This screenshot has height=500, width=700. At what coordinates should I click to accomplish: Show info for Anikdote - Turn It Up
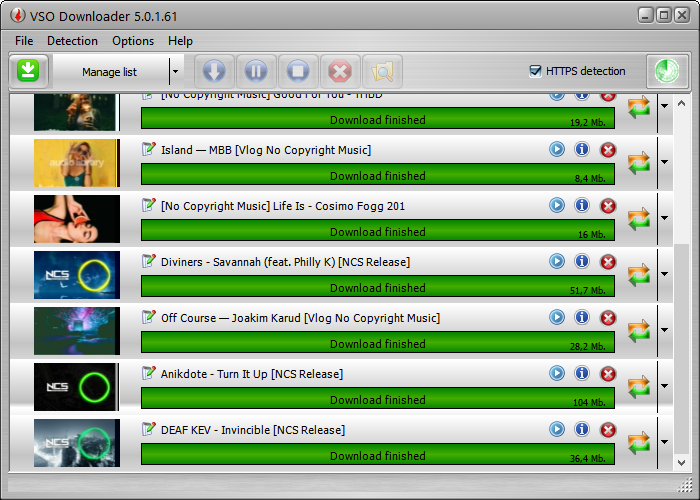click(582, 373)
